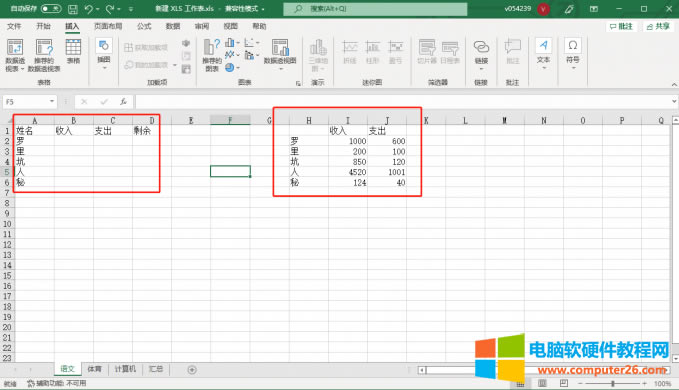Open the 体育 sheet tab
The height and width of the screenshot is (390, 679).
point(94,369)
